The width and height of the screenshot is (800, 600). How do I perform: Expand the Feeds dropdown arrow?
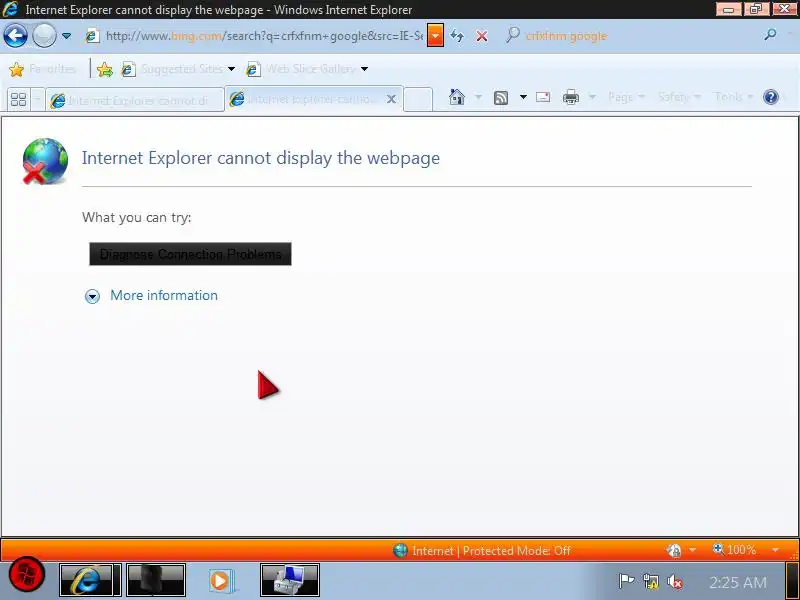pyautogui.click(x=523, y=96)
